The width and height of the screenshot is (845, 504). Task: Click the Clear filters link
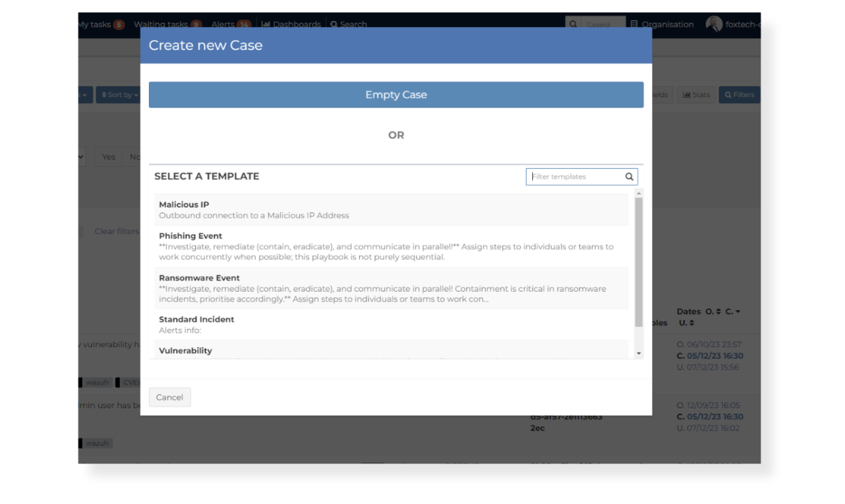(116, 231)
